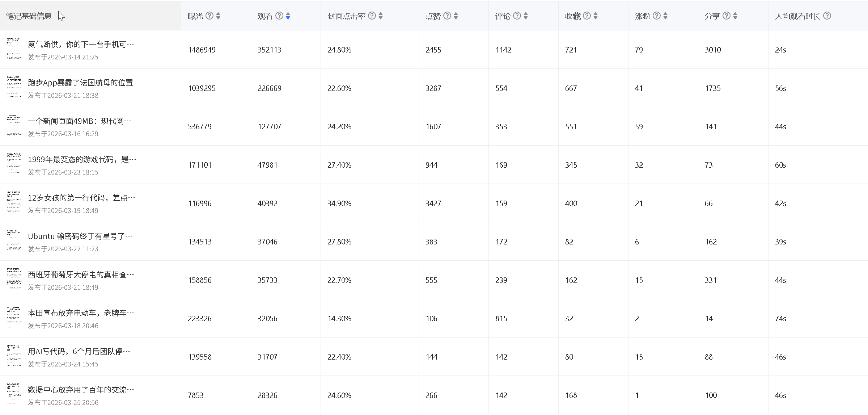Click help icon beside 封面点击率
The height and width of the screenshot is (415, 868).
click(x=372, y=16)
